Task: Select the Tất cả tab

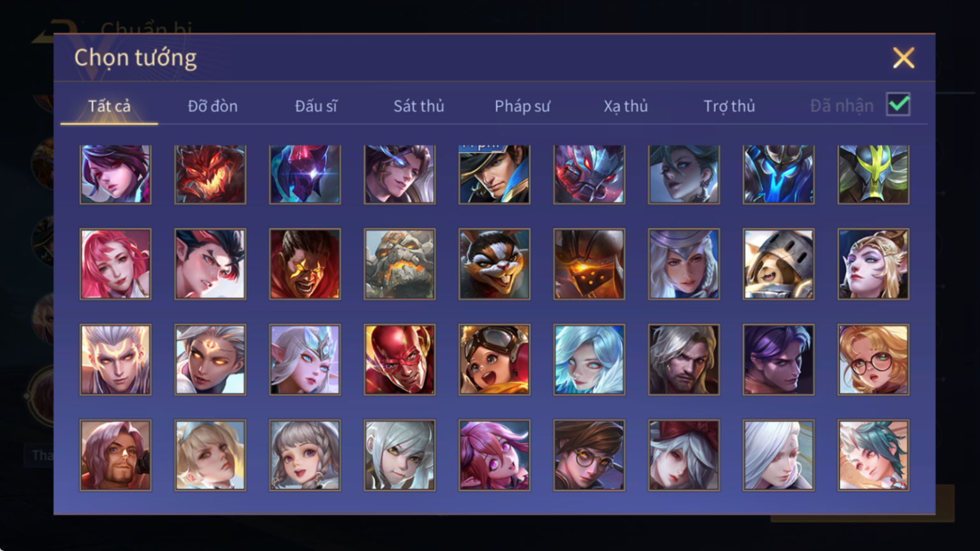Action: [109, 106]
